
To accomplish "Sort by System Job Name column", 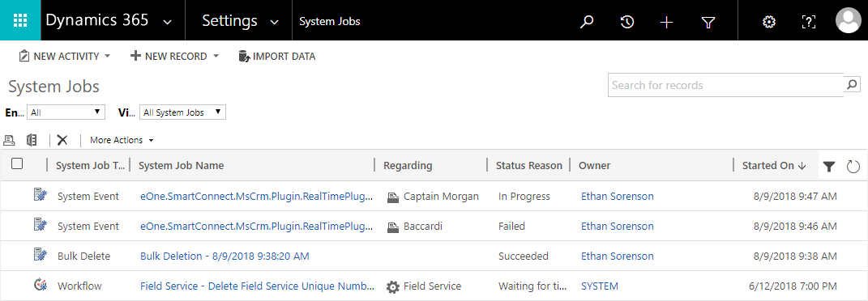I will click(x=181, y=166).
